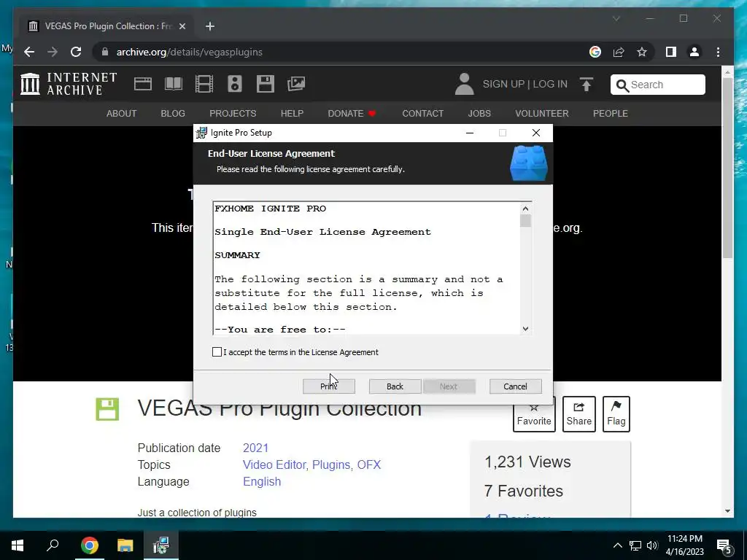Open Chrome profile icon
Screen dimensions: 747x560
pos(694,52)
